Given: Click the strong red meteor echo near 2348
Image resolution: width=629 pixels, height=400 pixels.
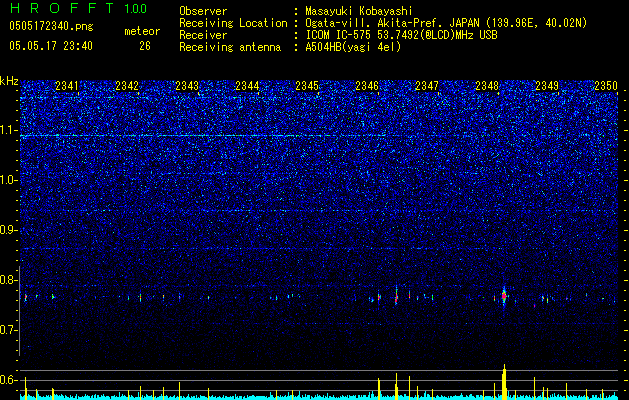Looking at the screenshot, I should (x=504, y=296).
